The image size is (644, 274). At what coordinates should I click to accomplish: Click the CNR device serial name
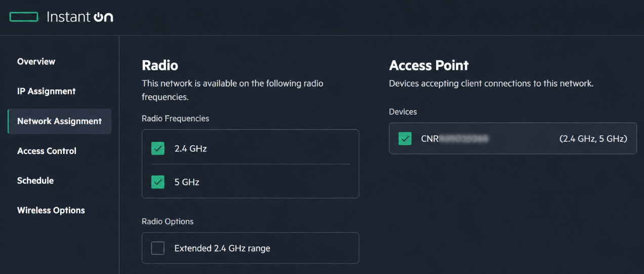tap(454, 138)
